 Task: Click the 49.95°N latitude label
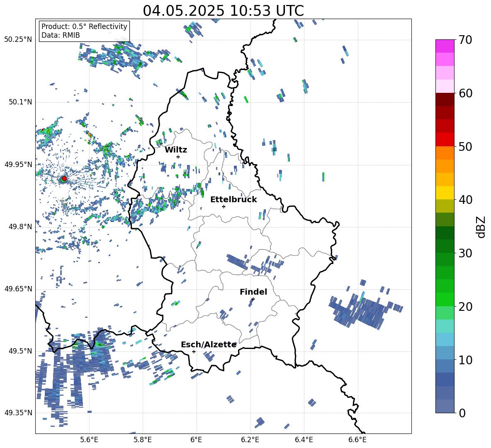pyautogui.click(x=18, y=164)
